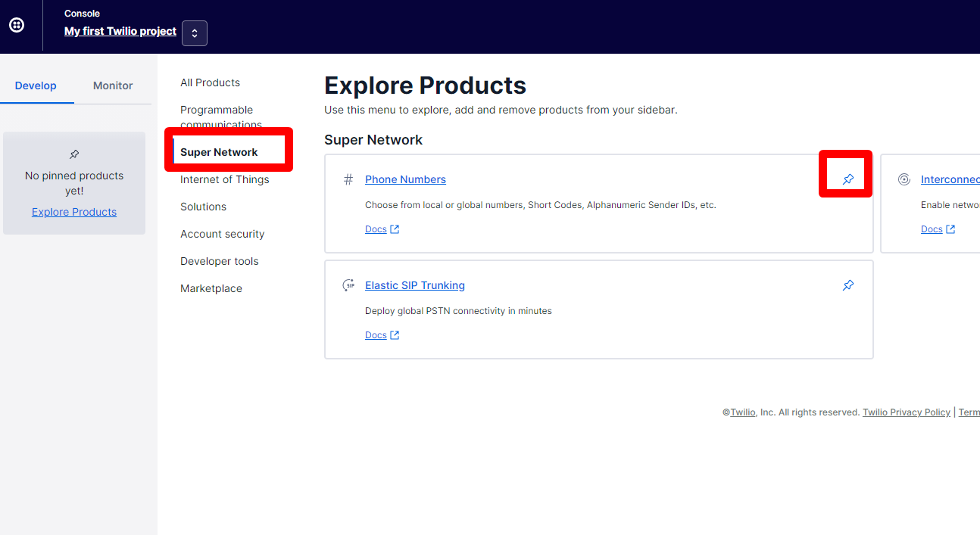Click 'Use this menu to explore' description text
Image resolution: width=980 pixels, height=535 pixels.
coord(501,110)
